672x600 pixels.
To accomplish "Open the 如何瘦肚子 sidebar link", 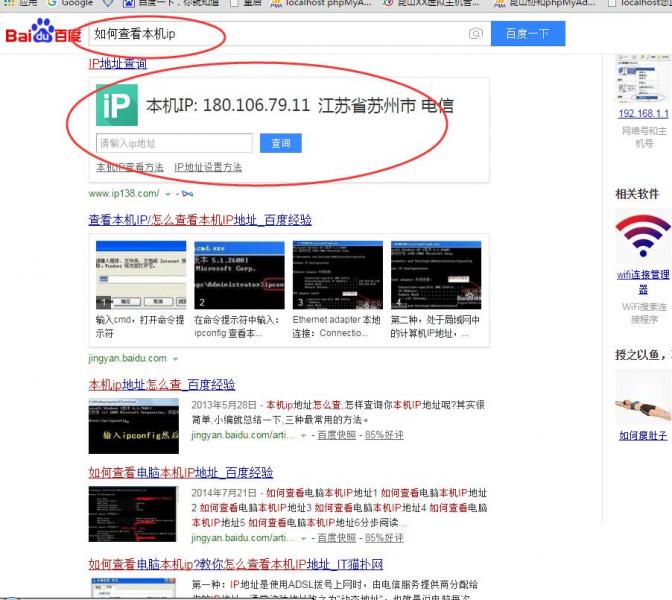I will coord(643,436).
